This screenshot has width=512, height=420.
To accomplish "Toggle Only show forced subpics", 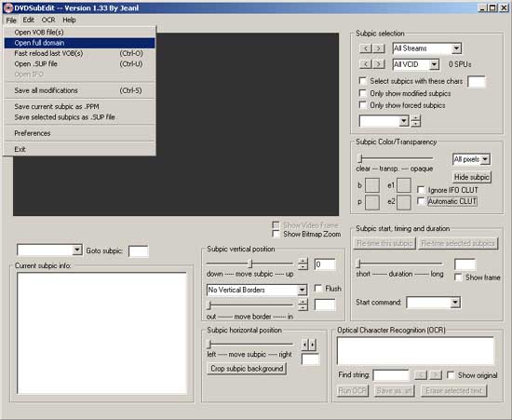I will coord(362,105).
